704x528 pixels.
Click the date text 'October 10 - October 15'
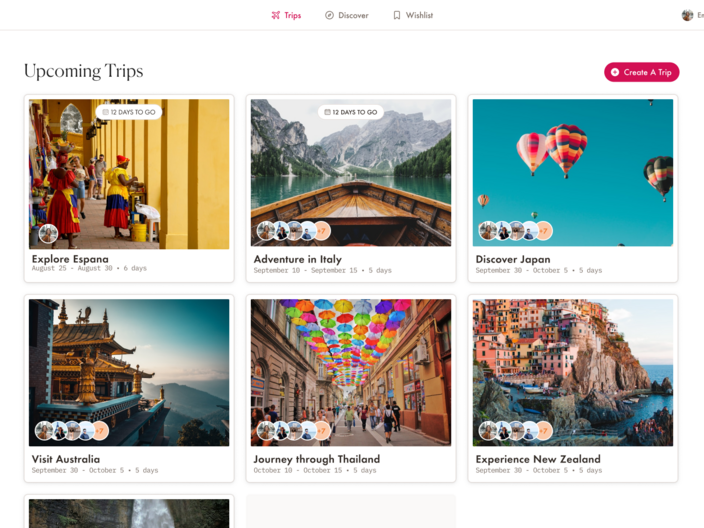coord(298,470)
